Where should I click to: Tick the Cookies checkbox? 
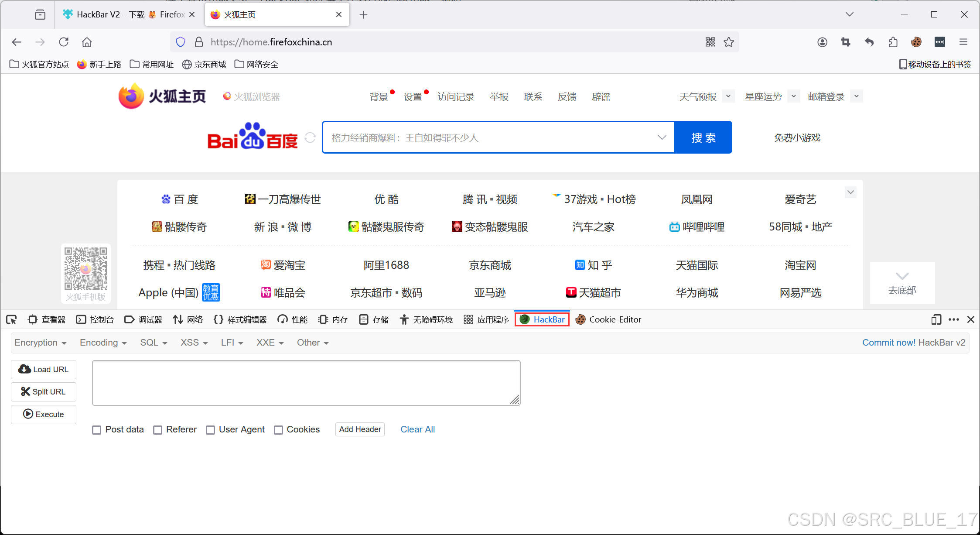(278, 430)
